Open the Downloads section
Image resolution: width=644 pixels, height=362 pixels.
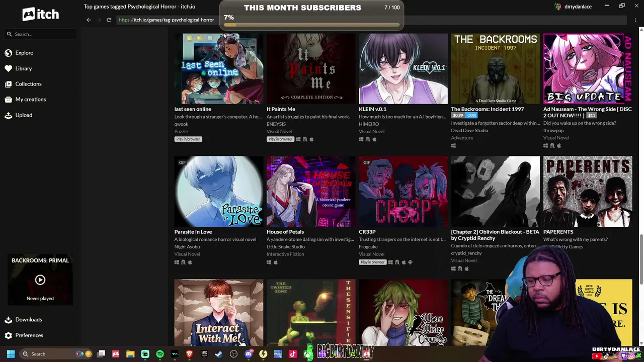pyautogui.click(x=29, y=320)
